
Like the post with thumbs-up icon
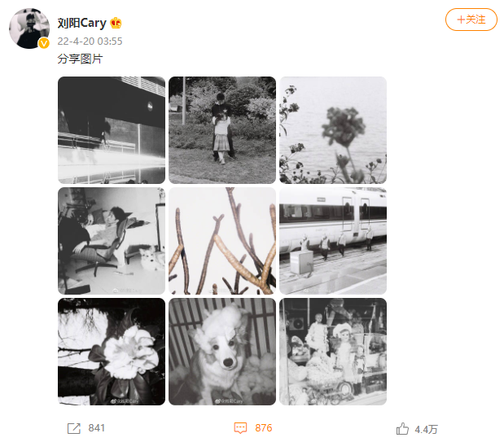(402, 428)
